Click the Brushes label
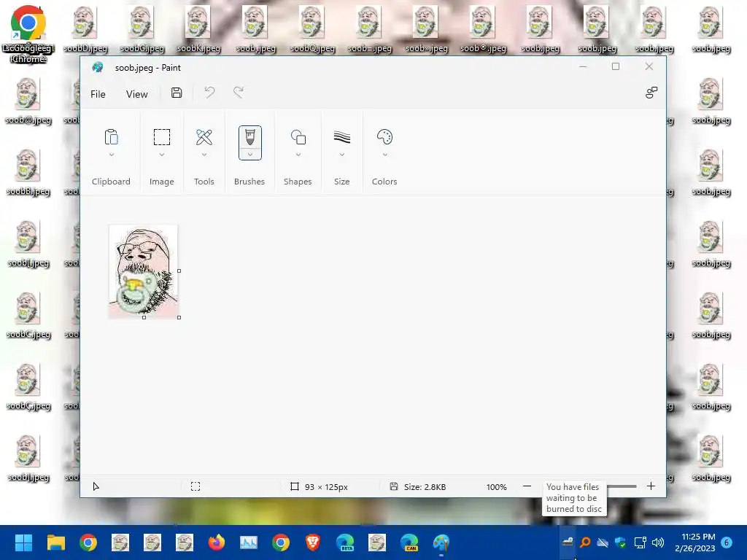The height and width of the screenshot is (560, 747). (x=249, y=182)
